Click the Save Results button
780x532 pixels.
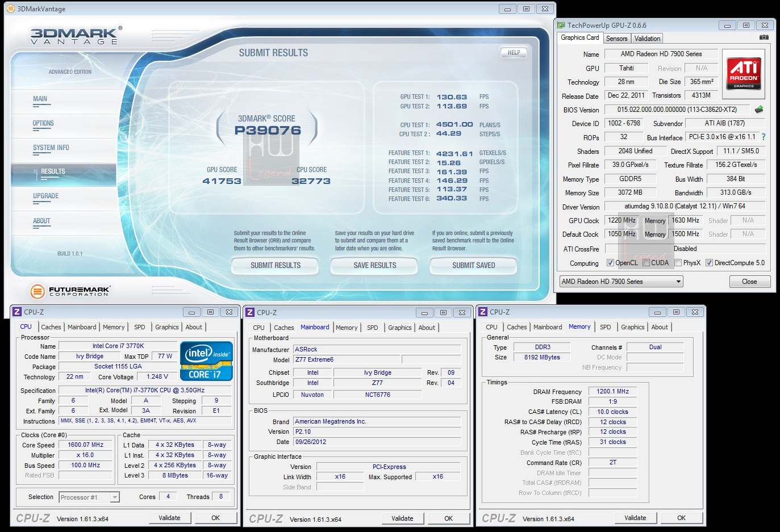tap(375, 265)
